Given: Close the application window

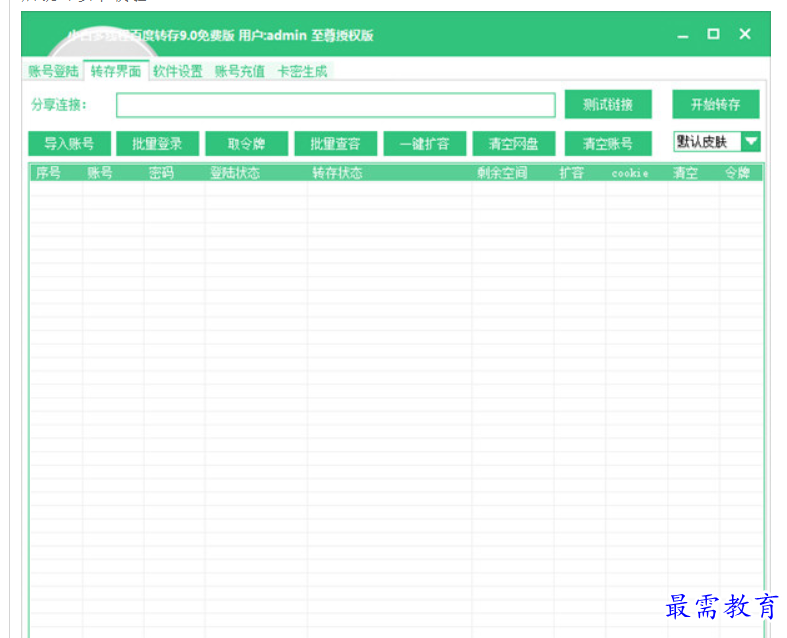Looking at the screenshot, I should [745, 34].
